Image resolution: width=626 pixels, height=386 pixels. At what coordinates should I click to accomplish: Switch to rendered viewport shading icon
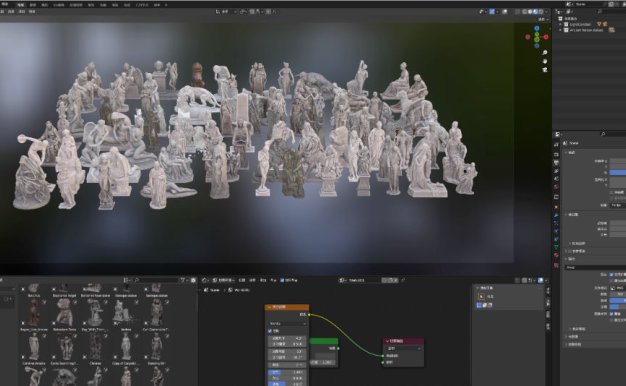pyautogui.click(x=541, y=12)
